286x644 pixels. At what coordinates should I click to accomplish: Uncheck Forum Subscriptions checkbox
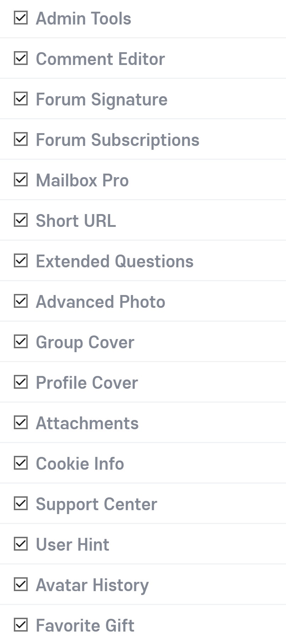[x=21, y=139]
